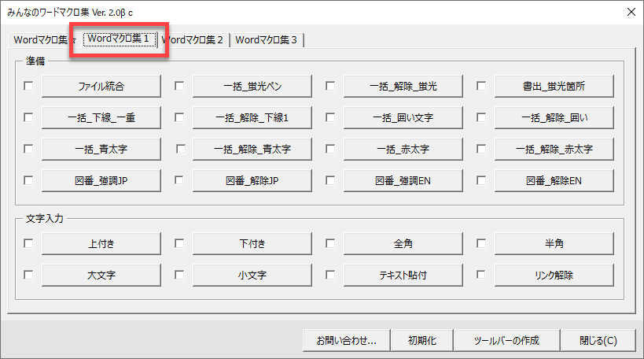Click the リンク解除 button
The height and width of the screenshot is (359, 644).
pos(554,276)
